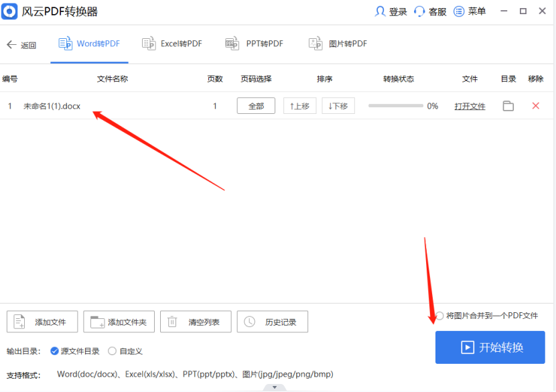Click the 菜单 list icon
The height and width of the screenshot is (392, 556).
(459, 11)
